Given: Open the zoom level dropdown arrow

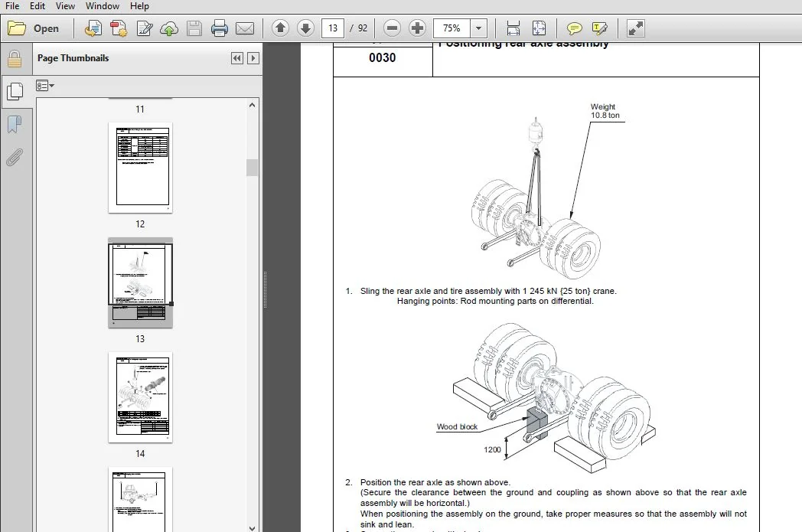Looking at the screenshot, I should 479,28.
